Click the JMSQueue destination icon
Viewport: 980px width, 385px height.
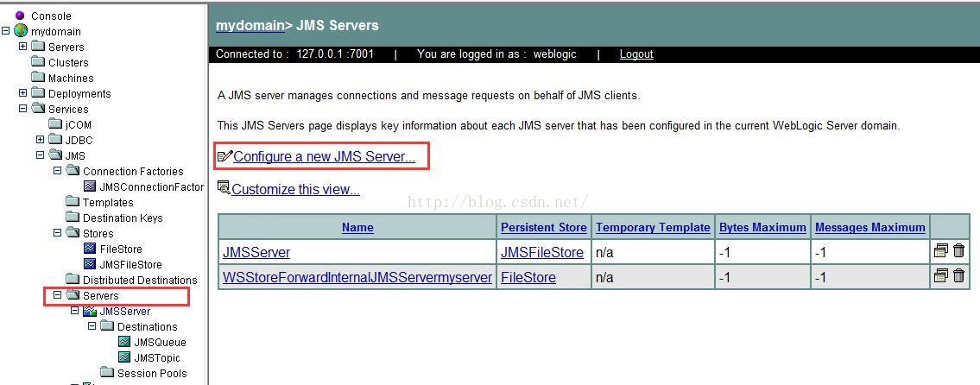pos(124,342)
